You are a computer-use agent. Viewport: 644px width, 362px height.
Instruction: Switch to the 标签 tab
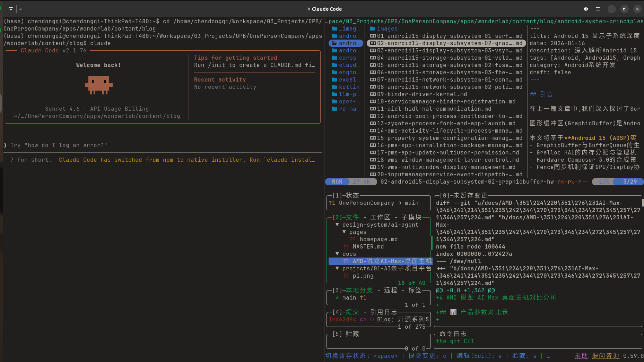(415, 290)
